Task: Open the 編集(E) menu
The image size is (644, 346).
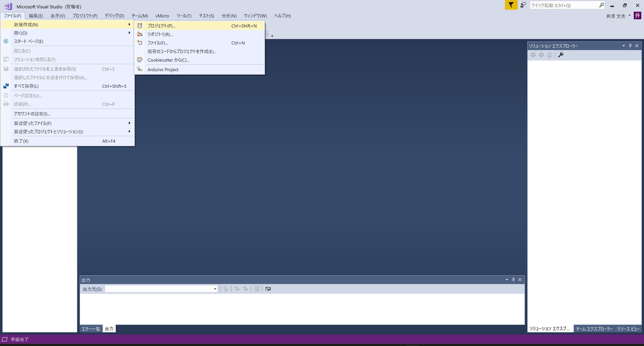Action: 36,16
